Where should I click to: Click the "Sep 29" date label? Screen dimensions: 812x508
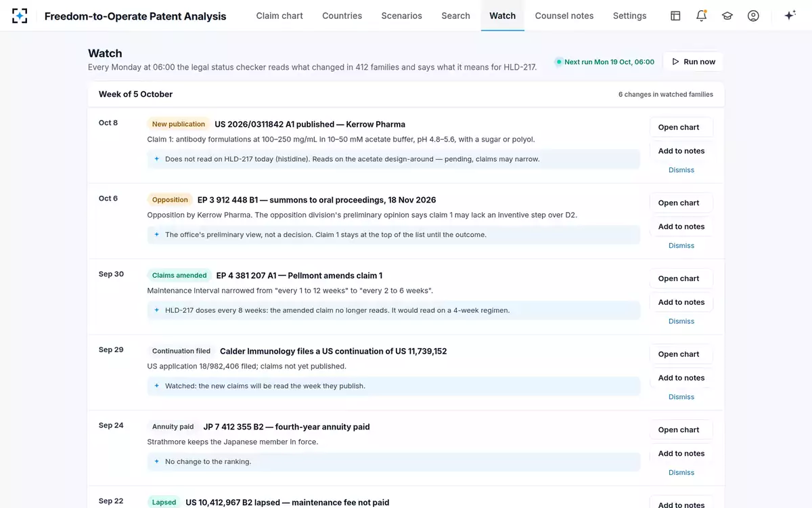tap(111, 350)
